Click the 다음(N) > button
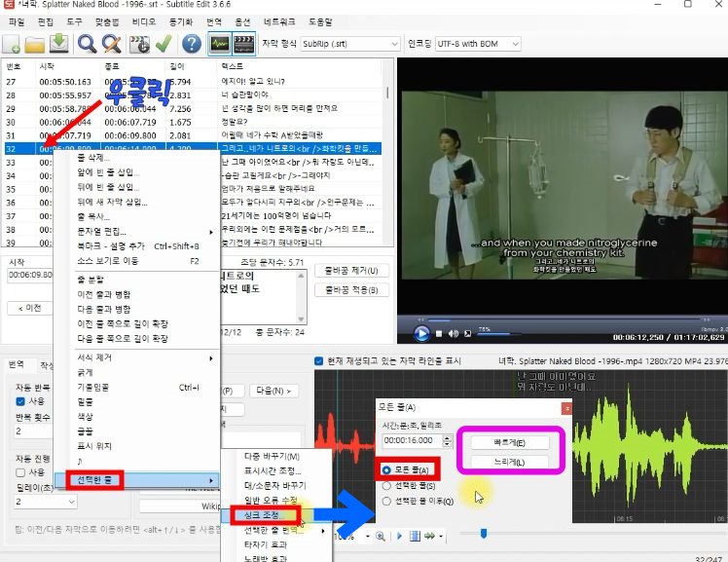This screenshot has height=562, width=728. pyautogui.click(x=273, y=391)
